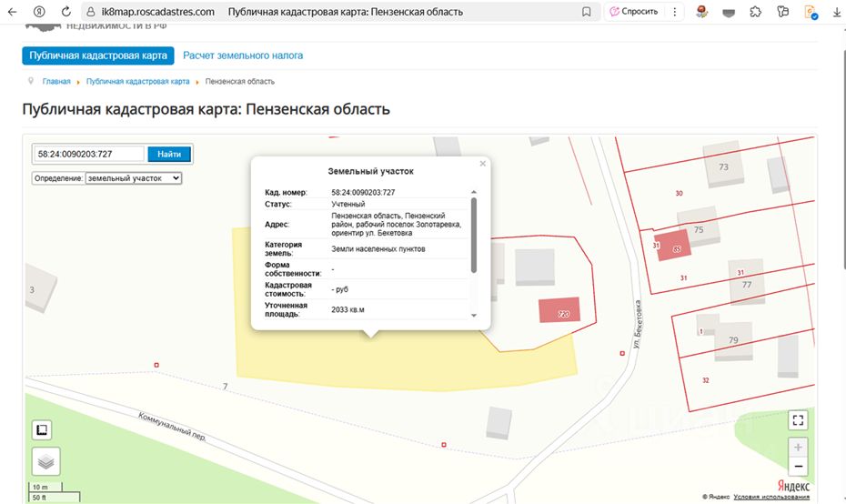The width and height of the screenshot is (846, 504).
Task: Go back to previous page
Action: point(12,12)
